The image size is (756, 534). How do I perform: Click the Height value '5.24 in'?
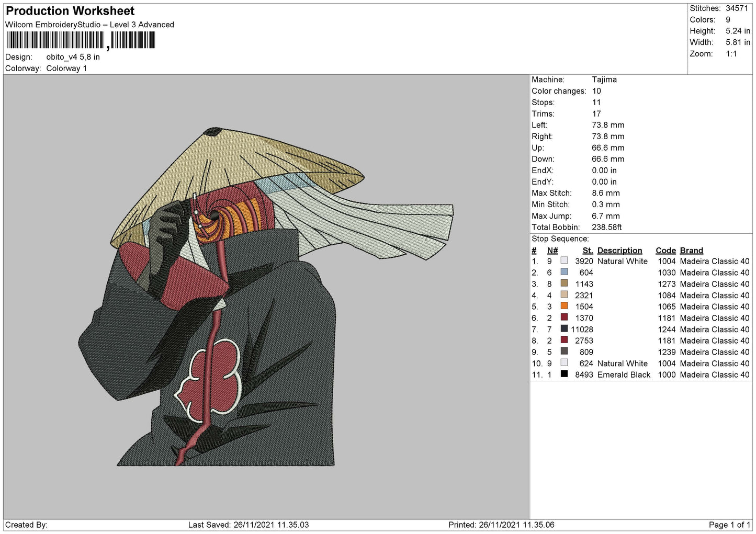tap(738, 31)
